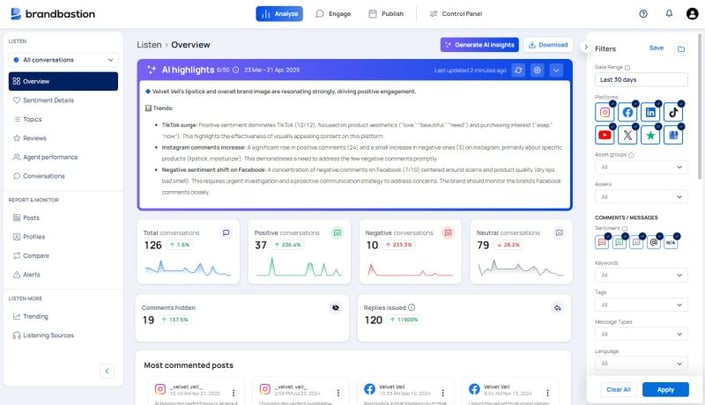Open Agent performance page
The width and height of the screenshot is (705, 405).
45,157
